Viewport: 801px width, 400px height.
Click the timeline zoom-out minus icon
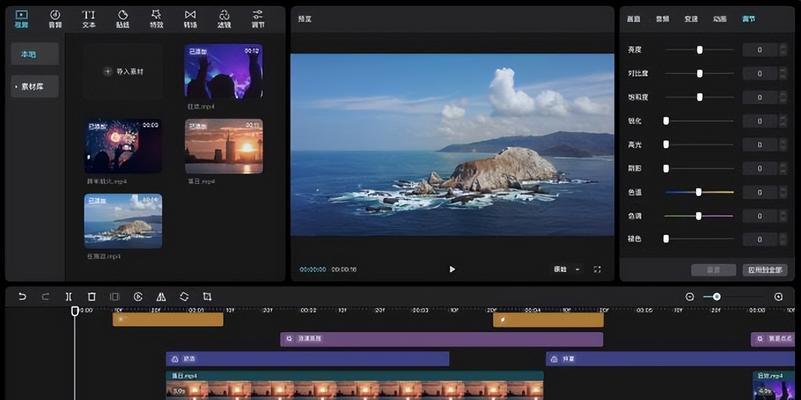(x=690, y=297)
